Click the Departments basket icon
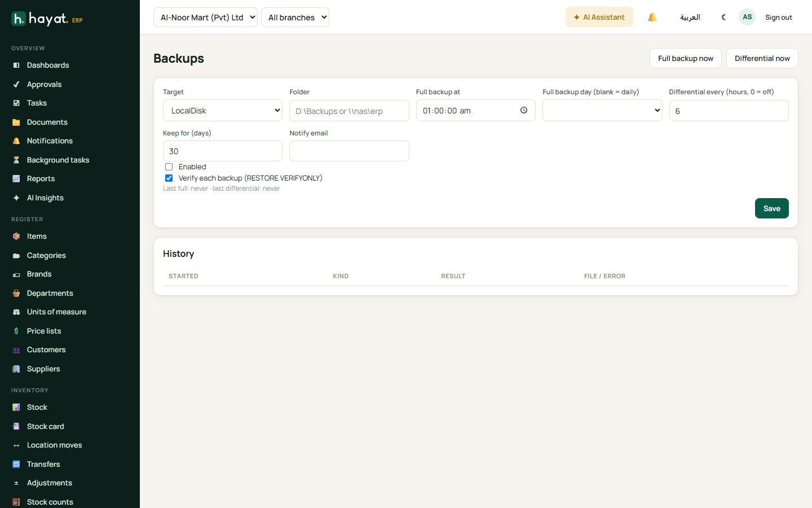The image size is (812, 508). coord(16,294)
